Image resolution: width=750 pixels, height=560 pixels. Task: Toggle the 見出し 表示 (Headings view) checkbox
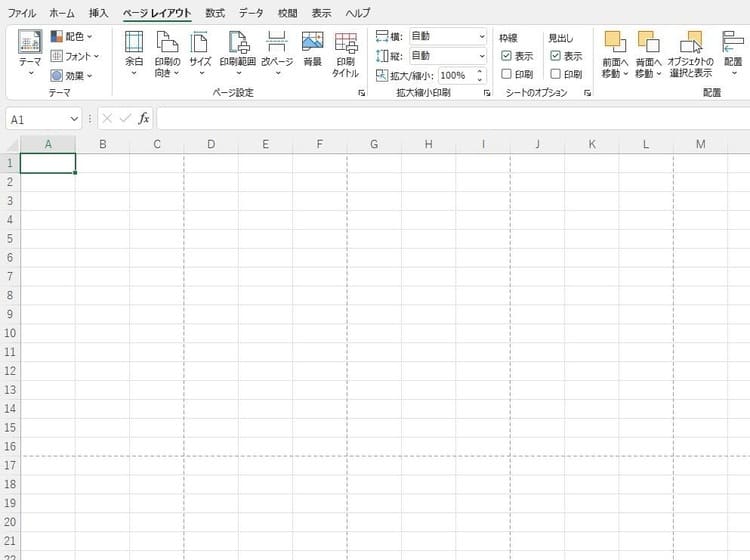pos(555,56)
